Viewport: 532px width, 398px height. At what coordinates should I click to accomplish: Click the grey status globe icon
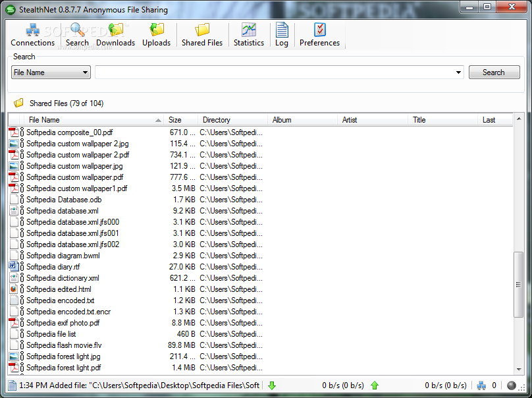[512, 385]
